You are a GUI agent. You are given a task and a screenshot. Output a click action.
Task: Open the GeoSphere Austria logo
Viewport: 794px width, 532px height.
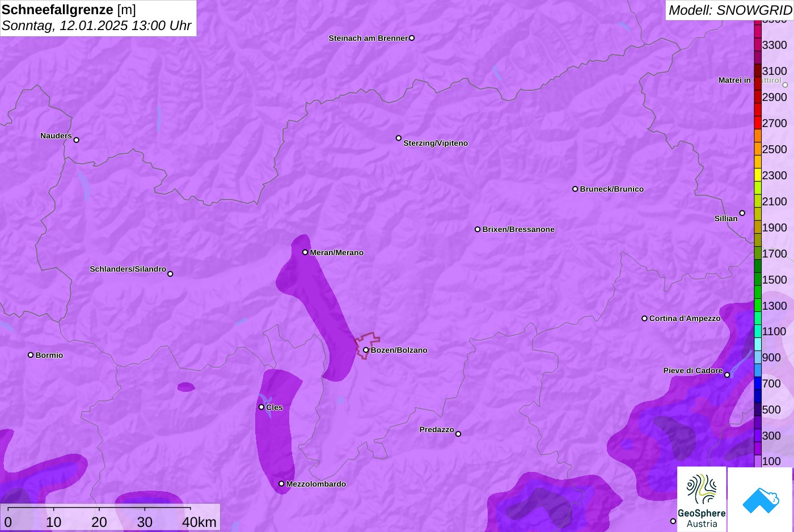pos(702,499)
